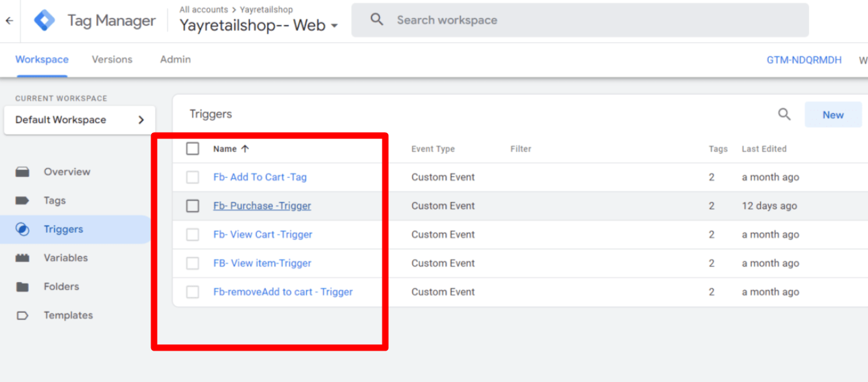Image resolution: width=868 pixels, height=382 pixels.
Task: Open the Fb-removeAdd to cart - Trigger link
Action: tap(283, 292)
